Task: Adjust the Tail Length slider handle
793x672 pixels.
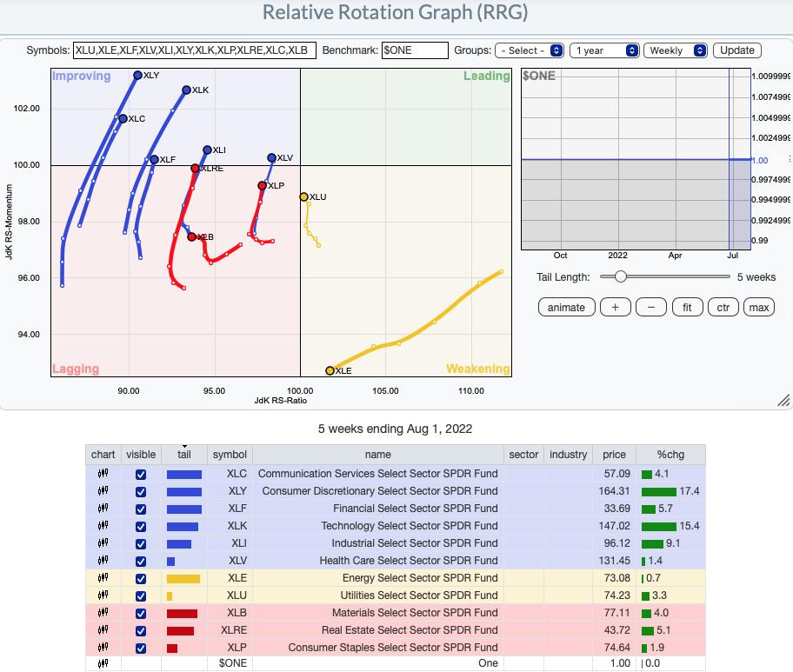Action: 620,276
